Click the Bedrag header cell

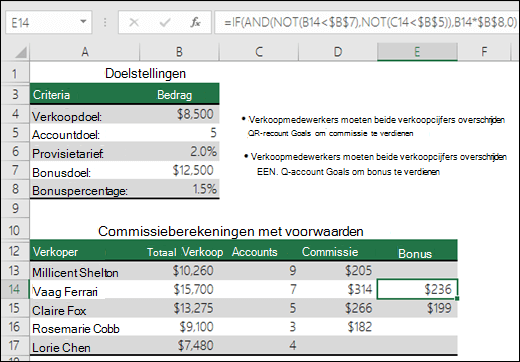click(179, 95)
